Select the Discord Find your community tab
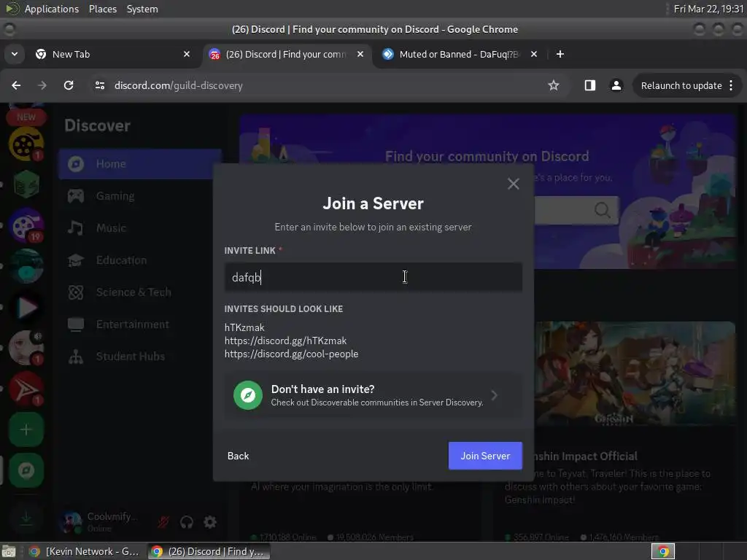Viewport: 747px width, 560px height. pyautogui.click(x=286, y=54)
